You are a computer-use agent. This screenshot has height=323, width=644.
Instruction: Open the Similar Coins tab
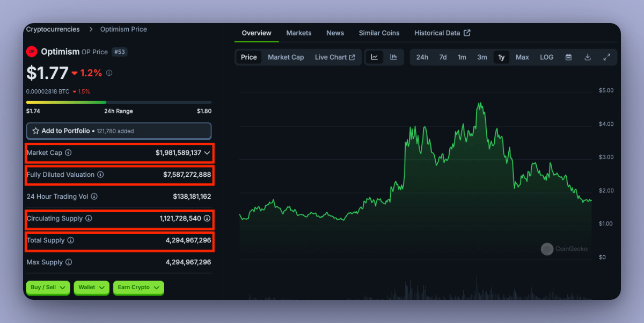pos(379,33)
